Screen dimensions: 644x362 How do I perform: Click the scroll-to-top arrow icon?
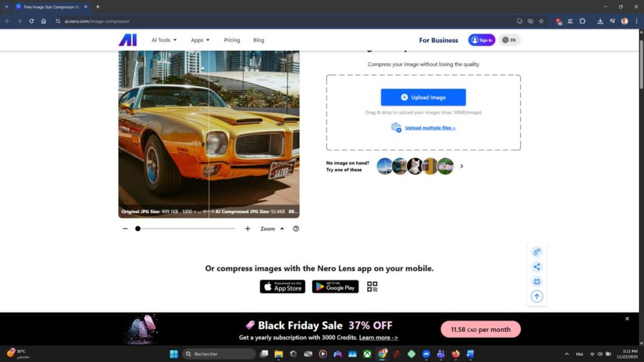click(536, 296)
